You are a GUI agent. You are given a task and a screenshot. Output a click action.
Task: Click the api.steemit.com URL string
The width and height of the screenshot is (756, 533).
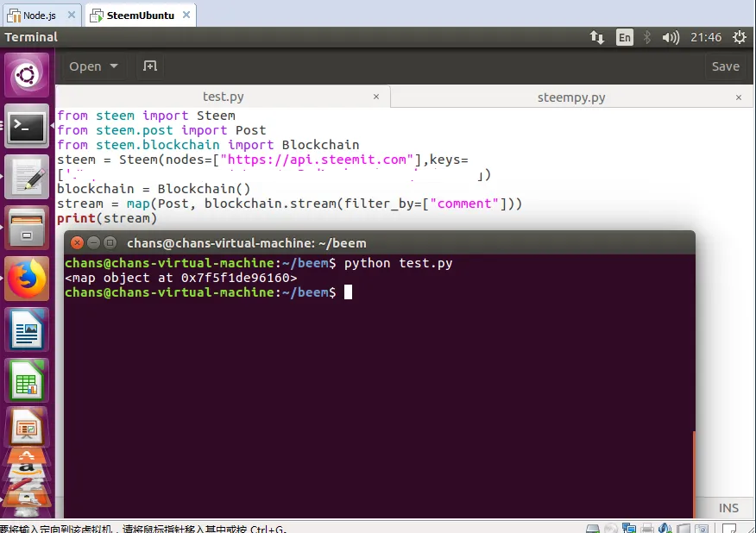317,160
